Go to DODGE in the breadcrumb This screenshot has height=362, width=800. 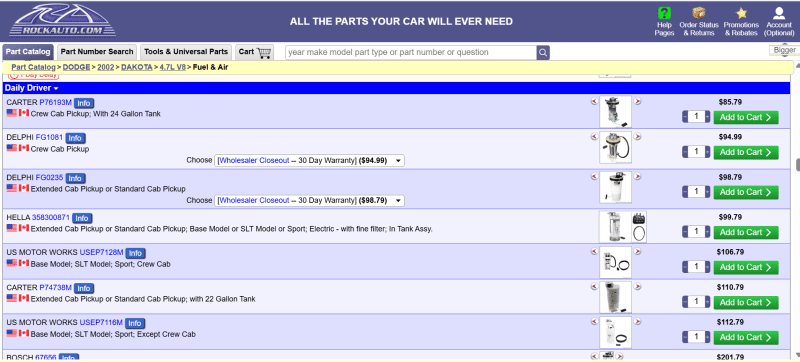pyautogui.click(x=76, y=67)
